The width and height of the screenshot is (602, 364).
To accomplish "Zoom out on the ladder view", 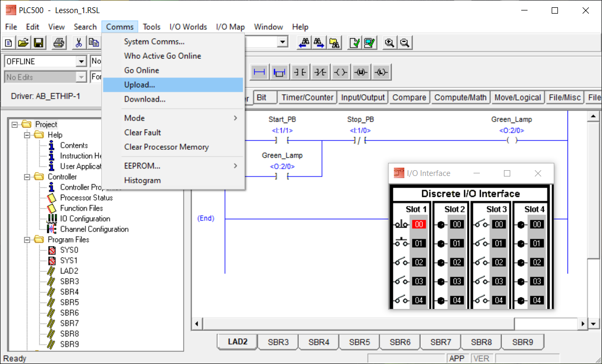I will [x=404, y=42].
